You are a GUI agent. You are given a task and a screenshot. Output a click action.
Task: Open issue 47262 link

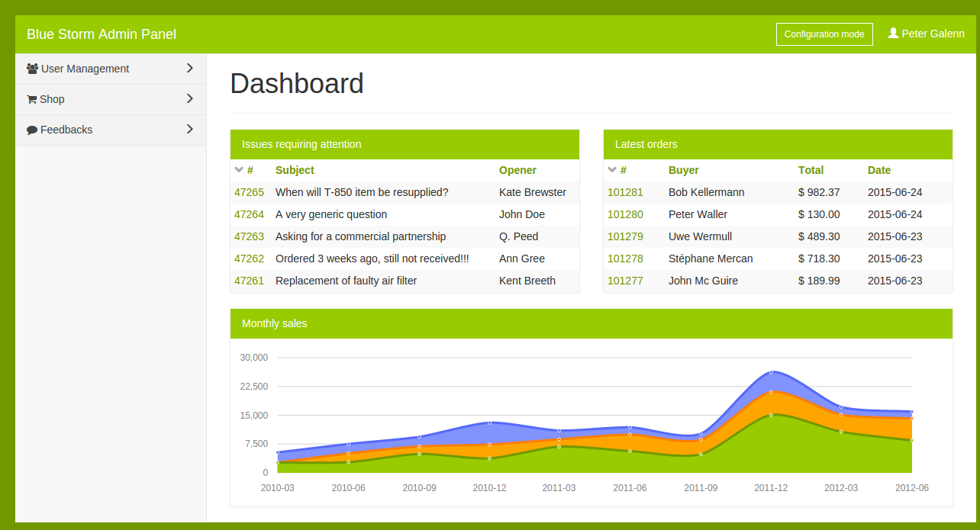(249, 259)
